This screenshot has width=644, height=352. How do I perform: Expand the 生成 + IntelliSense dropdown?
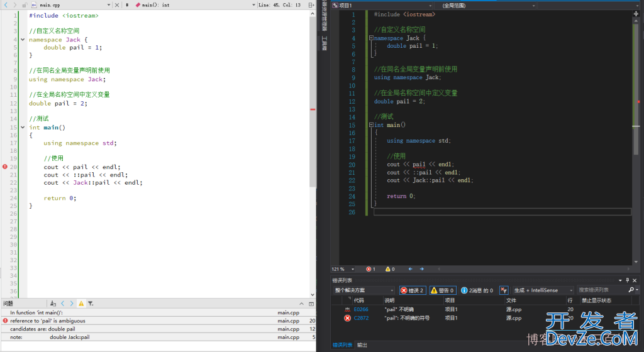(x=544, y=290)
